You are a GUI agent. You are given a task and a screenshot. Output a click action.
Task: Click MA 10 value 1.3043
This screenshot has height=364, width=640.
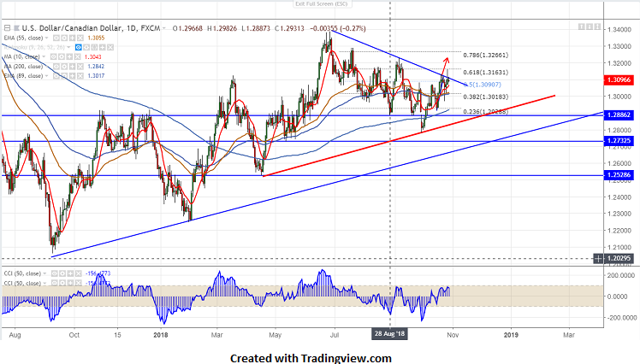pyautogui.click(x=92, y=57)
